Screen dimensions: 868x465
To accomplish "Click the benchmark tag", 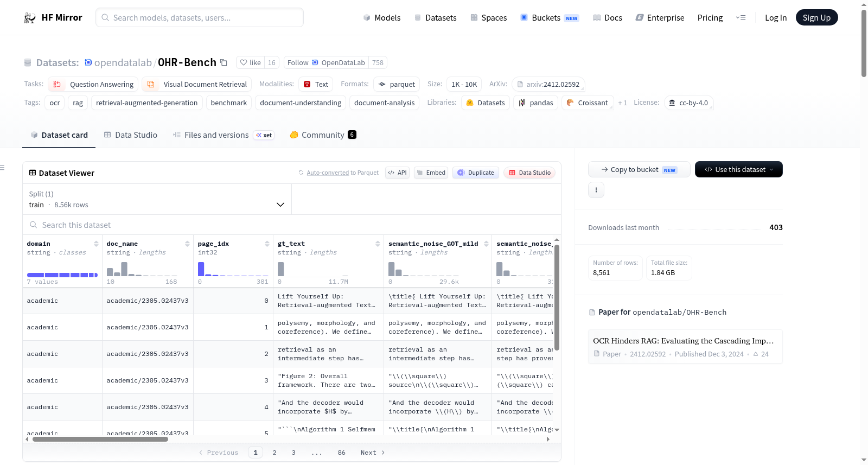I will [229, 103].
